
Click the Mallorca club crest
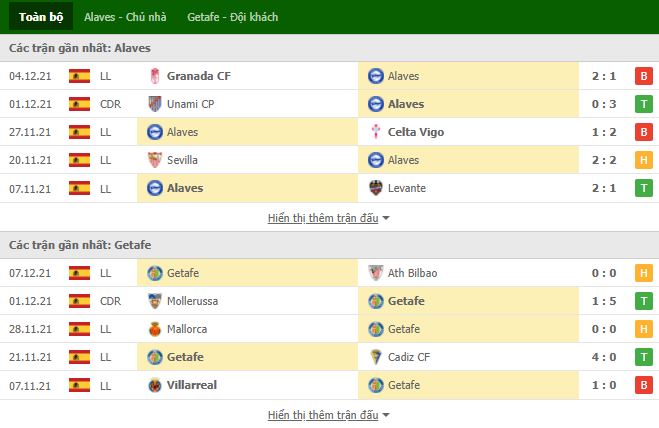tap(155, 329)
